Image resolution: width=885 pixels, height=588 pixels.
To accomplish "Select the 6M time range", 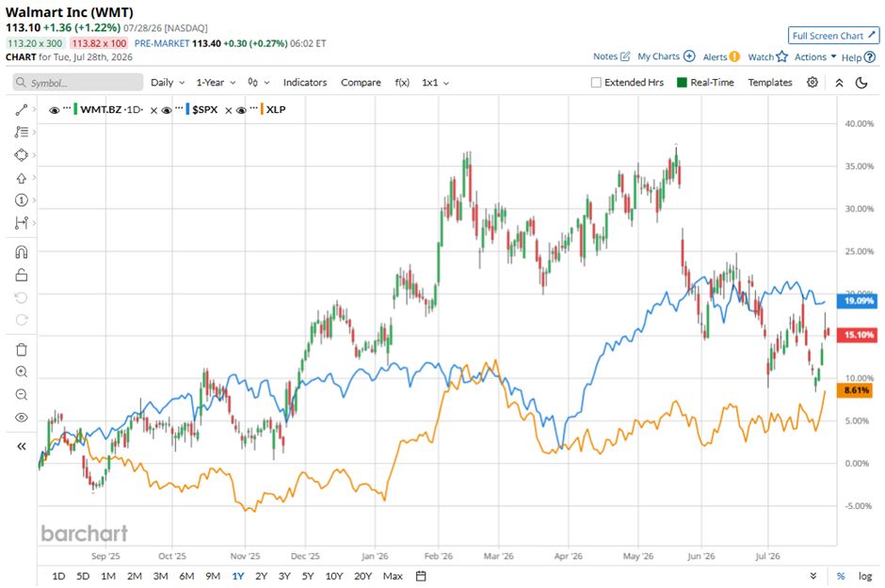I will (x=186, y=576).
